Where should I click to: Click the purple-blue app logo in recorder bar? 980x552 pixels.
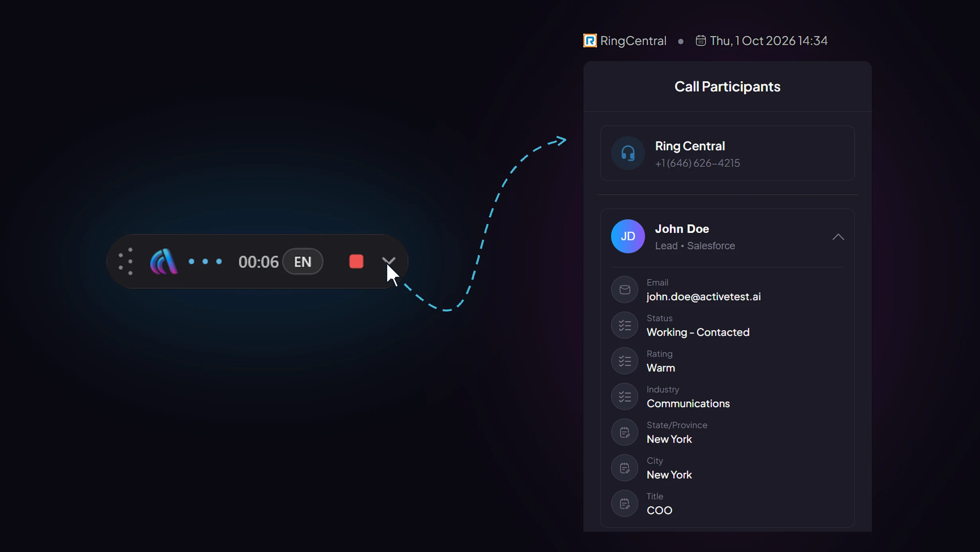163,261
